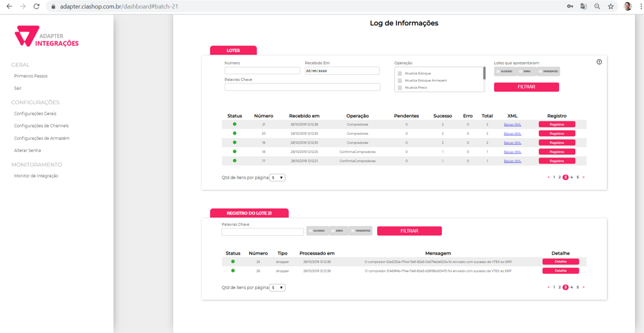Screen dimensions: 644x333
Task: Open Monitor de Integração menu item
Action: click(x=36, y=176)
